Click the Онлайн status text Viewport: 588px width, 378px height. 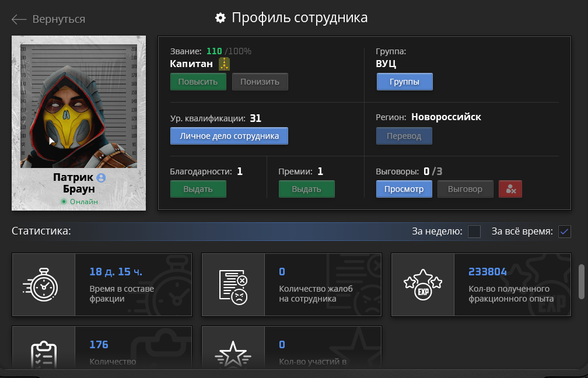pyautogui.click(x=84, y=202)
